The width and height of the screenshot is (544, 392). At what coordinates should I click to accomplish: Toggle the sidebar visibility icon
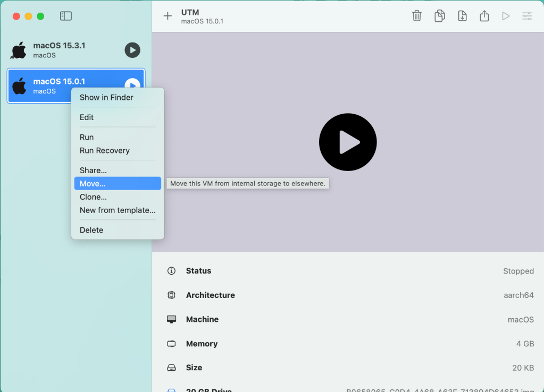[x=65, y=16]
